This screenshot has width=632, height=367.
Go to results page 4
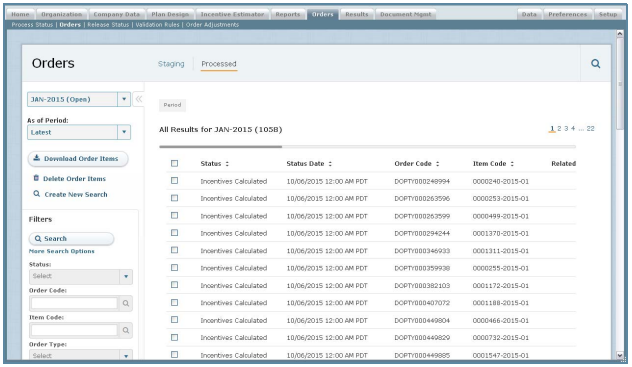point(573,129)
